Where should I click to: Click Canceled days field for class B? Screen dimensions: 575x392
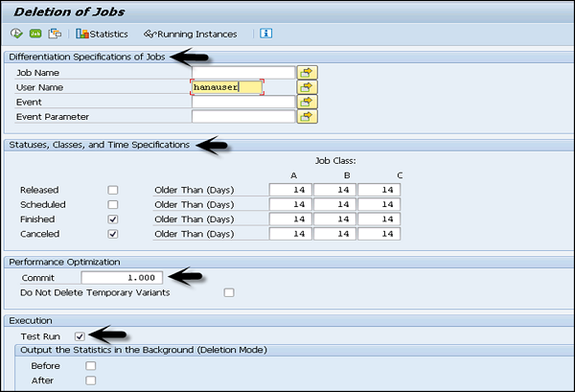click(x=334, y=234)
